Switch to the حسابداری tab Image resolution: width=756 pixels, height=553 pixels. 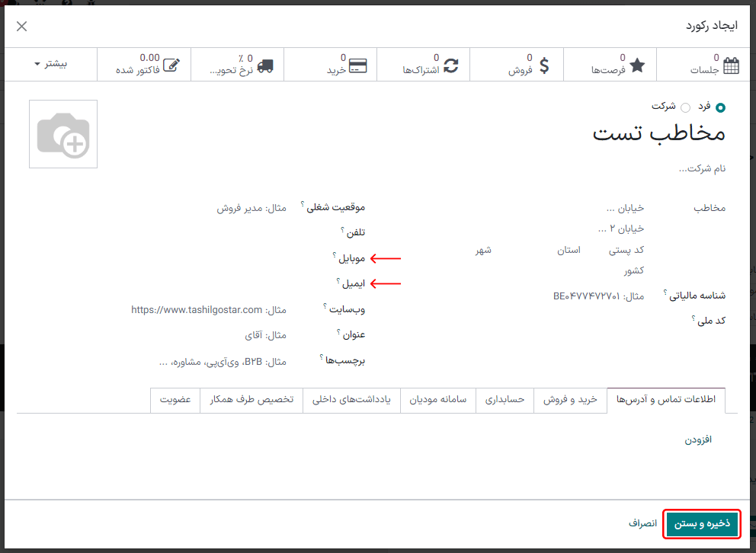pos(503,400)
